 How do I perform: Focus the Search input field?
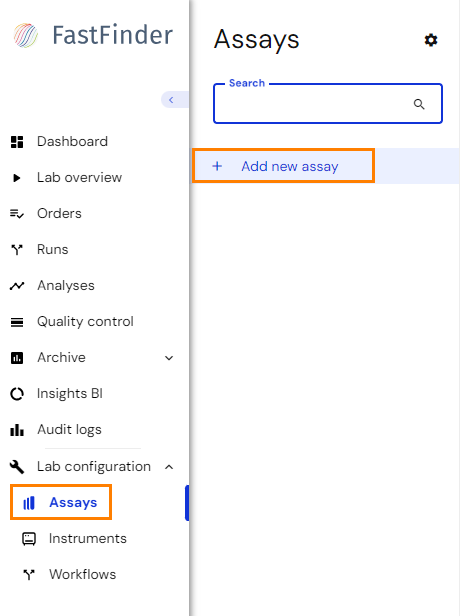pyautogui.click(x=328, y=104)
